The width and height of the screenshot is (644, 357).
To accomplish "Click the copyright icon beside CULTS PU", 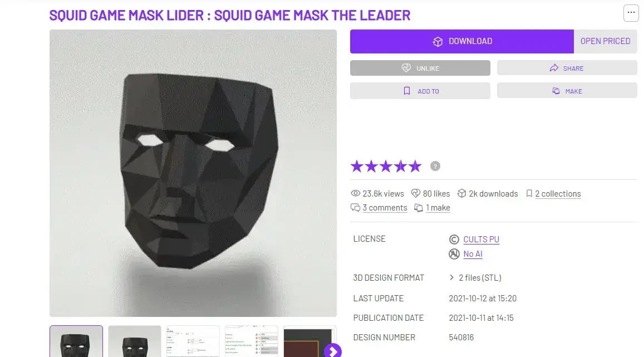I will coord(454,239).
